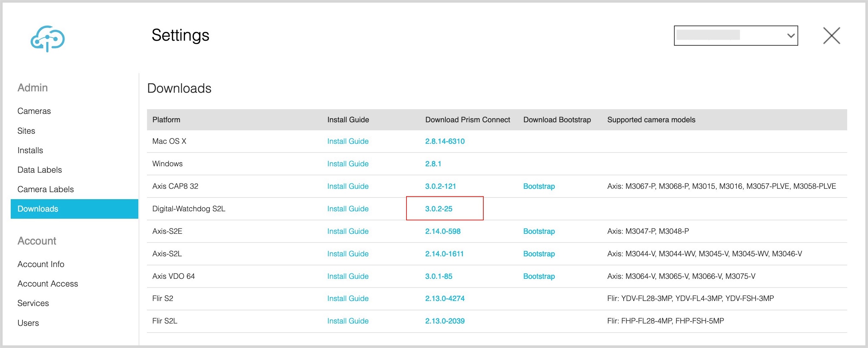Download Prism Connect 3.0.2-25
868x348 pixels.
pyautogui.click(x=439, y=209)
